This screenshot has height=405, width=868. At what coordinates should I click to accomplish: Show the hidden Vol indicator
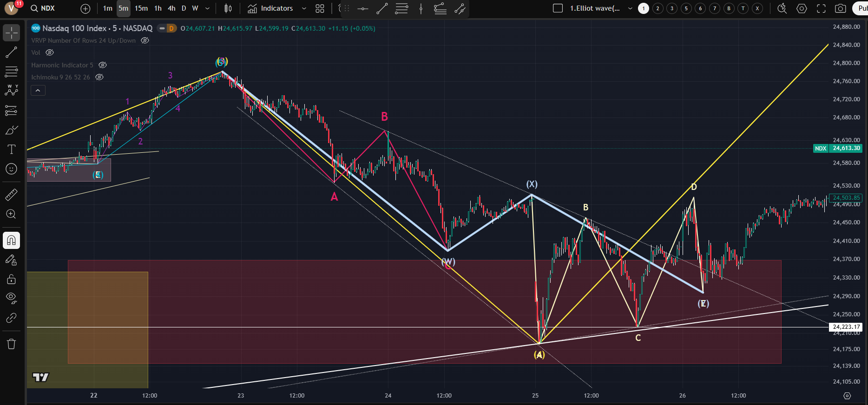point(50,52)
